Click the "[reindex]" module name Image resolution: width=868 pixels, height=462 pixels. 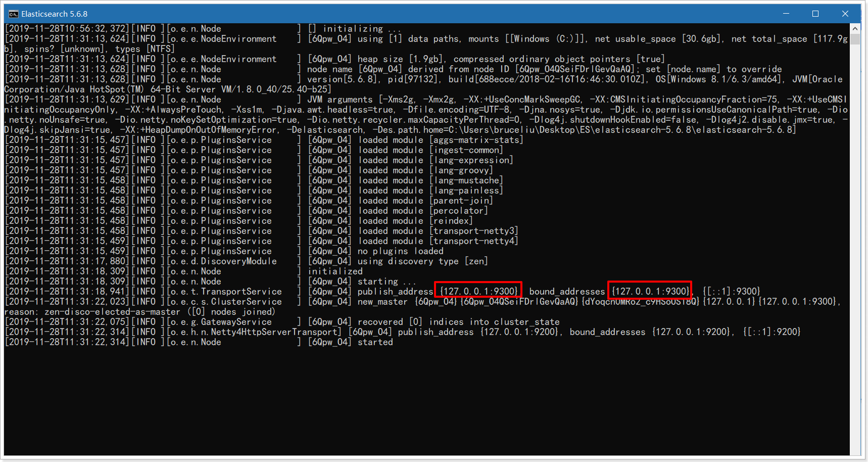451,221
